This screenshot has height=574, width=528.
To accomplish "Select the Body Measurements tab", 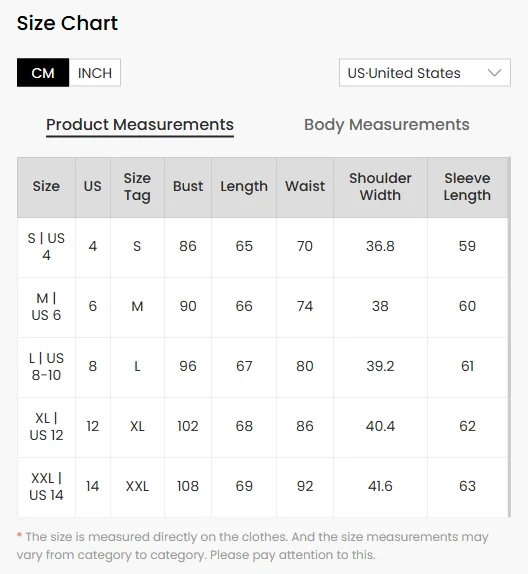I will pos(387,125).
